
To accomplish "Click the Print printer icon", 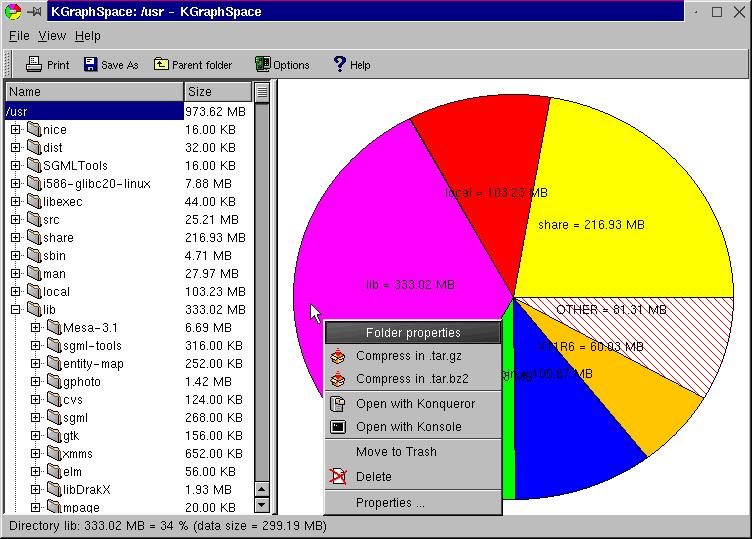I will [x=34, y=64].
